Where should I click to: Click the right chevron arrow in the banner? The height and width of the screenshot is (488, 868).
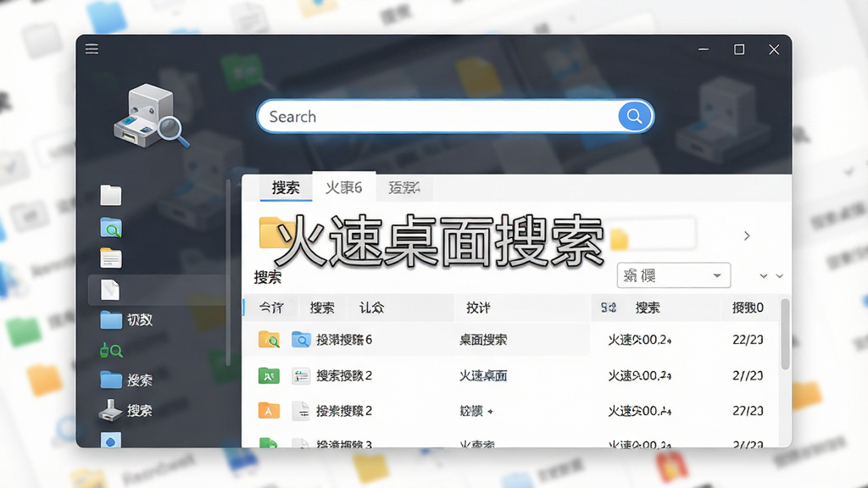(x=747, y=236)
